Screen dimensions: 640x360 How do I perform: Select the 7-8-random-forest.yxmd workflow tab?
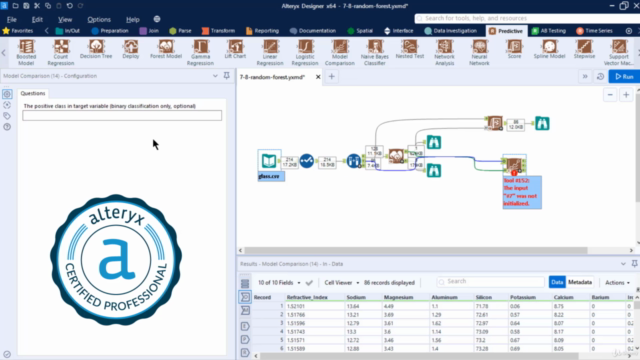coord(272,77)
